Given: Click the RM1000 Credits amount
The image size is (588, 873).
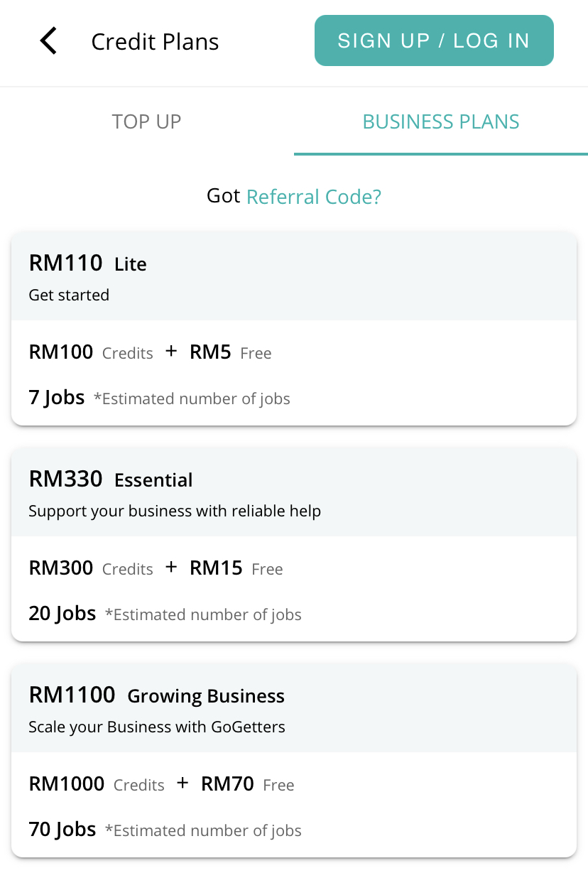Looking at the screenshot, I should pos(96,784).
